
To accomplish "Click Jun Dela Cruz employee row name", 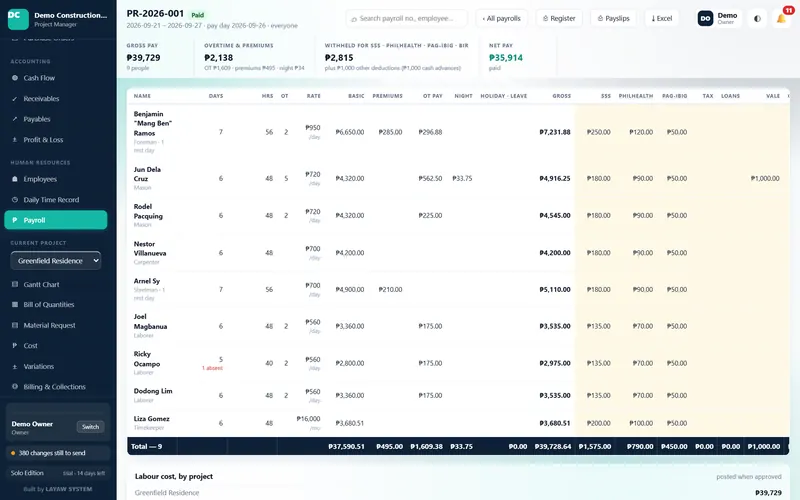I will tap(147, 174).
